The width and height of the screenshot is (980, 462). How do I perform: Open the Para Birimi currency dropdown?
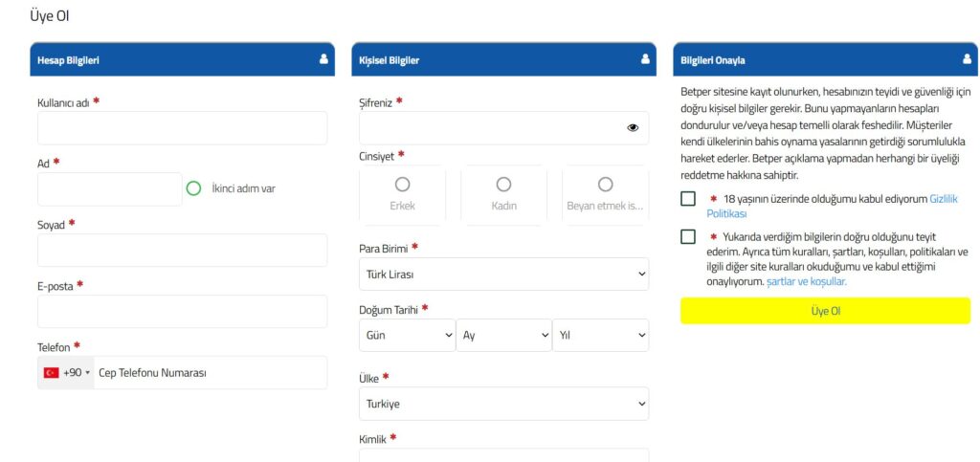click(x=503, y=275)
